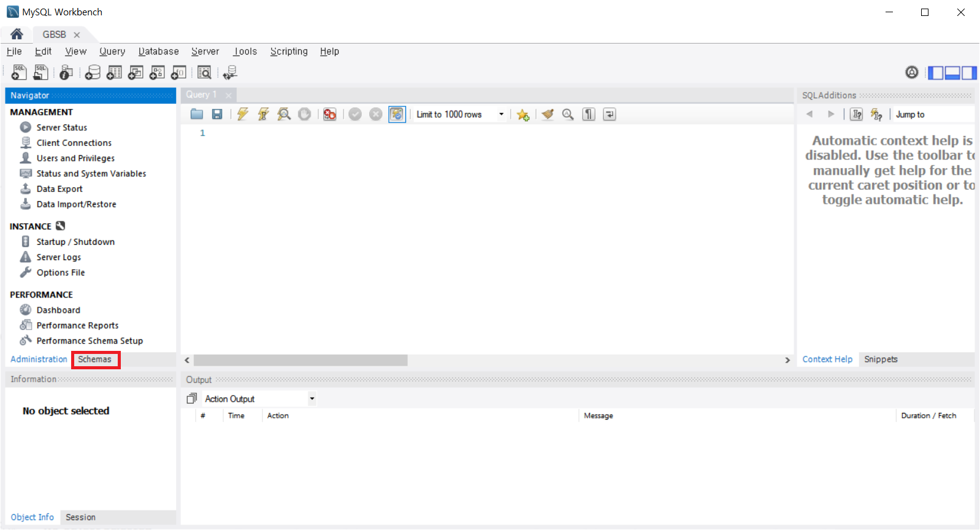Toggle continue-on-error execution icon
The width and height of the screenshot is (980, 530).
330,114
